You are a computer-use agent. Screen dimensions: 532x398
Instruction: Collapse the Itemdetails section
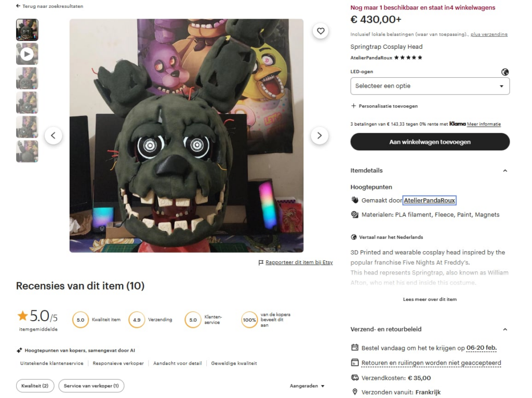tap(505, 171)
